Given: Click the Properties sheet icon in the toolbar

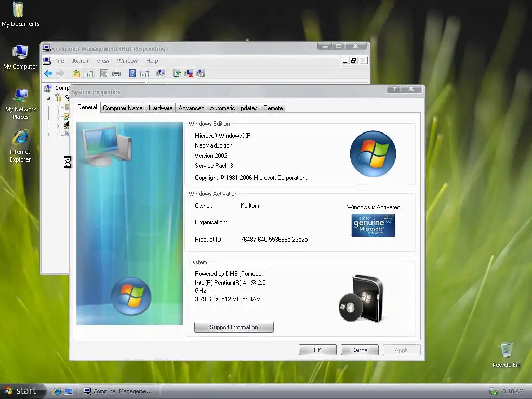Looking at the screenshot, I should pyautogui.click(x=104, y=73).
